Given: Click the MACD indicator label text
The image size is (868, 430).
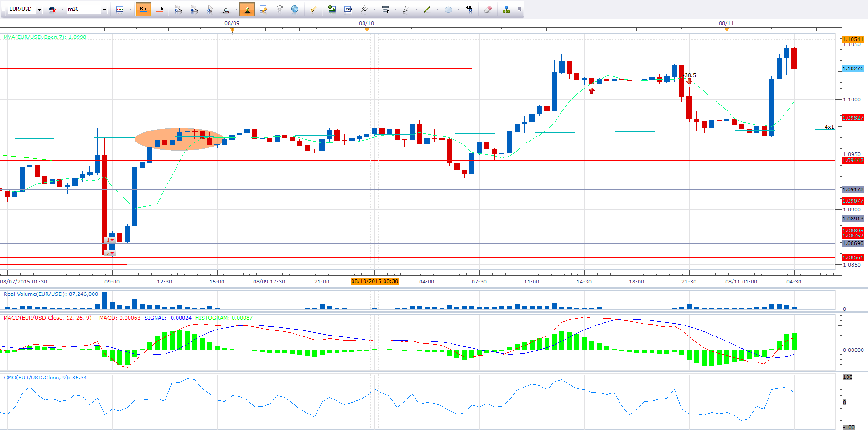Looking at the screenshot, I should click(x=48, y=318).
